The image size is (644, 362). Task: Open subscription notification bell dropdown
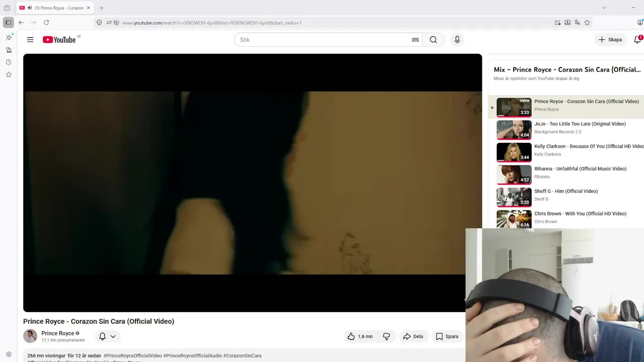[107, 336]
